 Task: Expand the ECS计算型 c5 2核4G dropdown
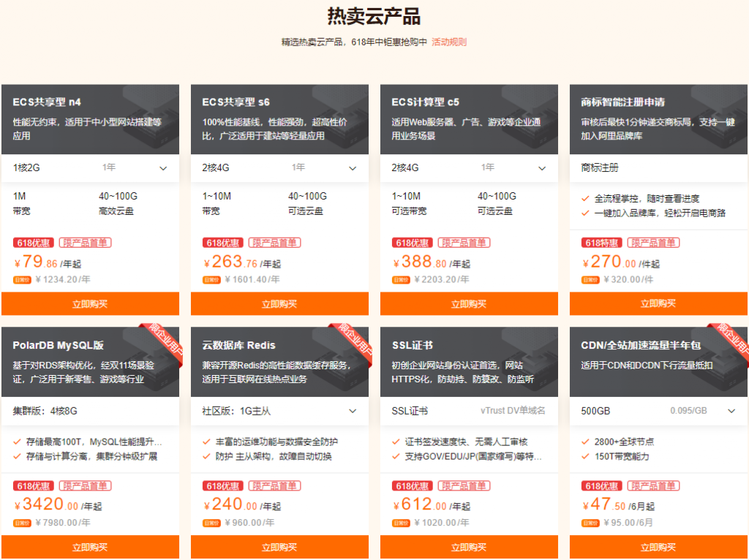[x=469, y=167]
